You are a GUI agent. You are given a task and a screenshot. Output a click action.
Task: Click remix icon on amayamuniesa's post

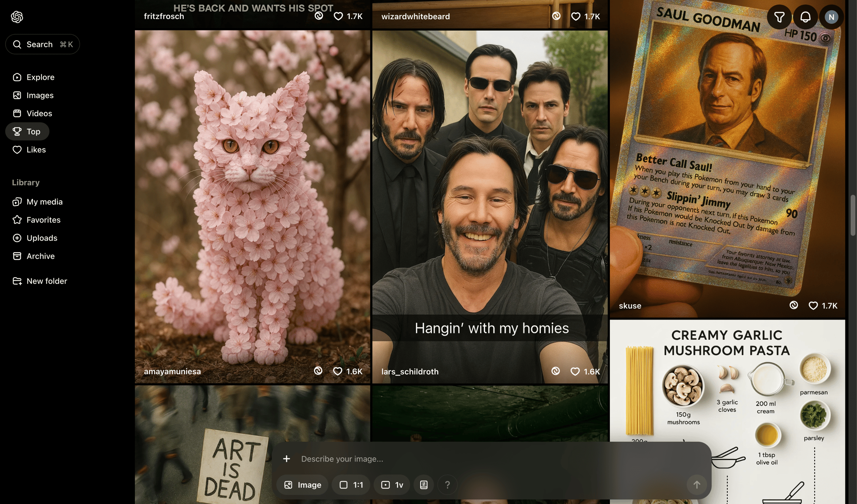318,371
